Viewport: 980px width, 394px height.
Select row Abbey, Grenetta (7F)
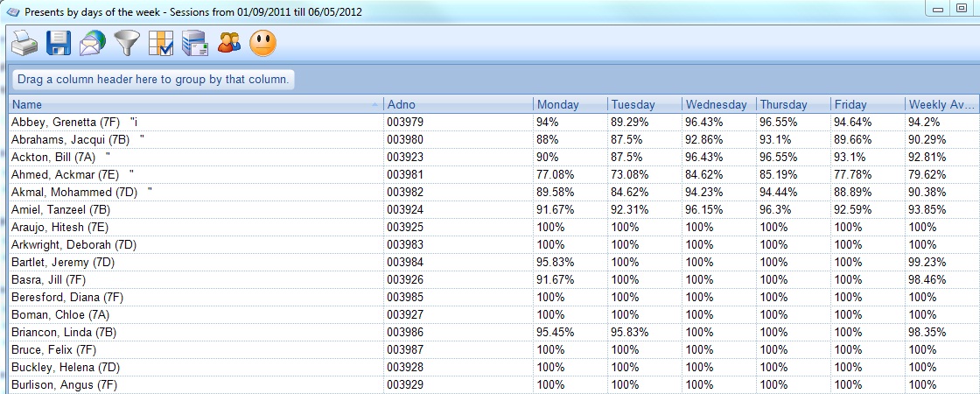click(x=494, y=122)
